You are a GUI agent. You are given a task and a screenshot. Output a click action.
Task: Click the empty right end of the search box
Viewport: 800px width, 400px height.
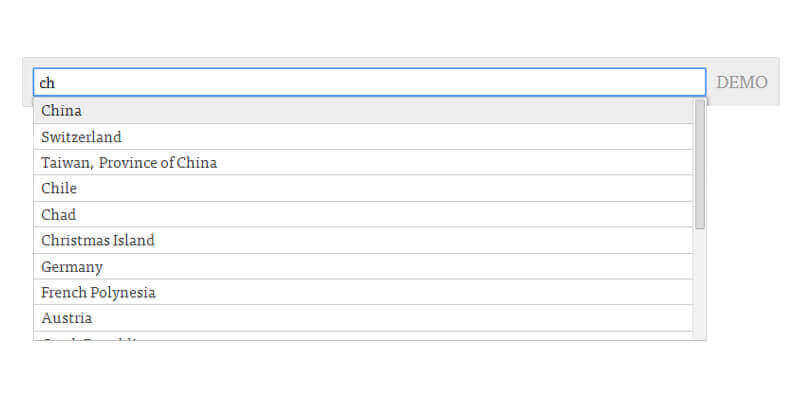click(680, 82)
